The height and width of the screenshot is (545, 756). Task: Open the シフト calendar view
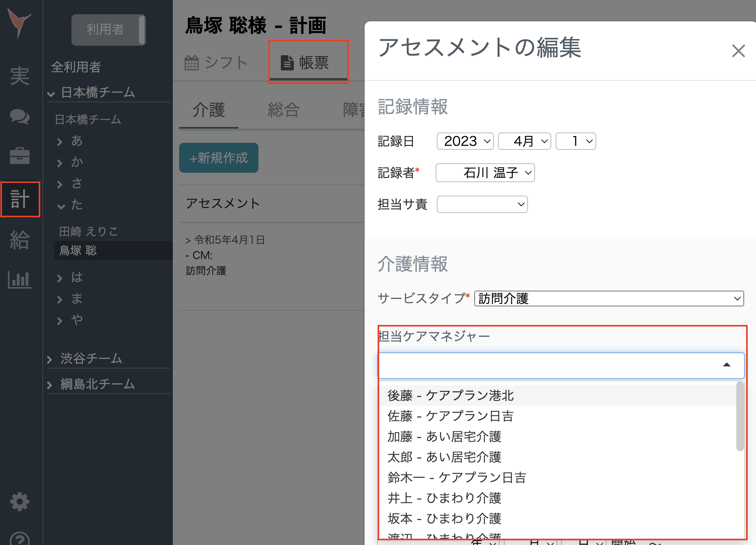[216, 62]
